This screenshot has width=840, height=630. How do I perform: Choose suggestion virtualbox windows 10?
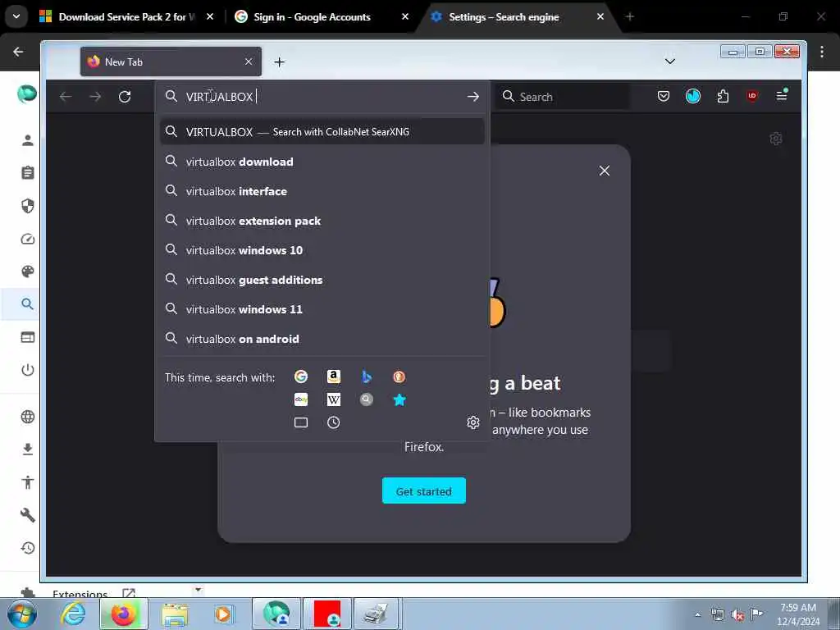322,250
